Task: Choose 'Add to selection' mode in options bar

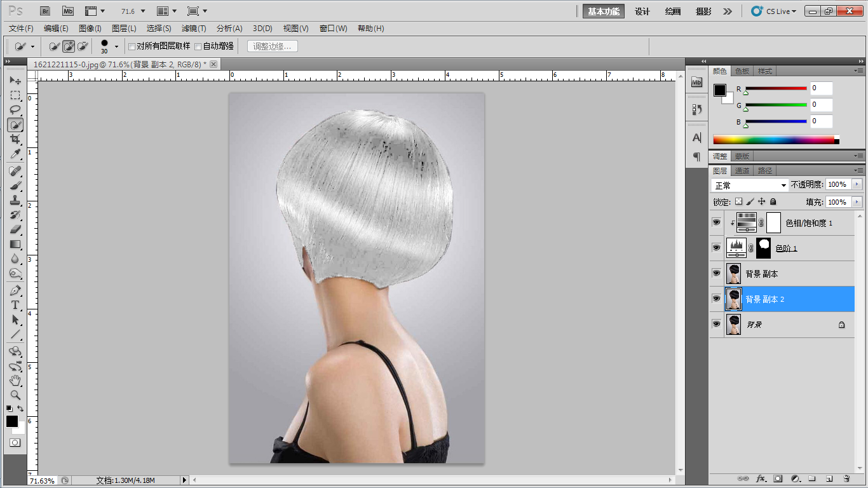Action: 68,46
